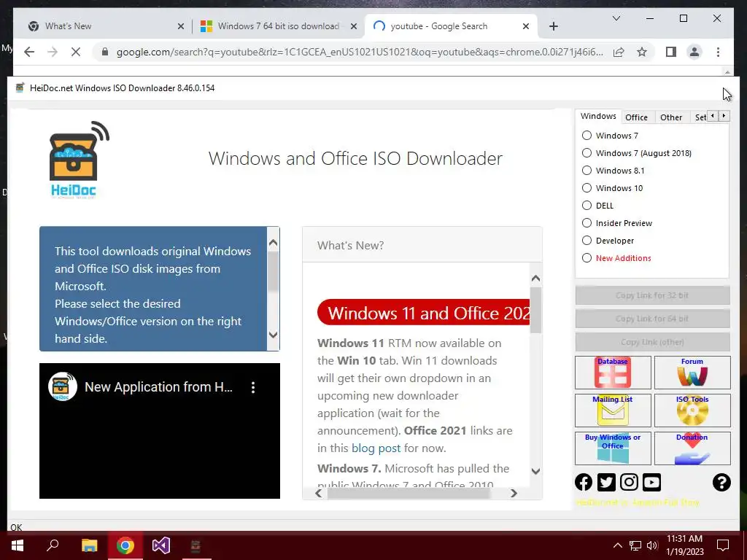Visit the HeiDoc Twitter icon
Viewport: 747px width, 560px height.
click(606, 483)
